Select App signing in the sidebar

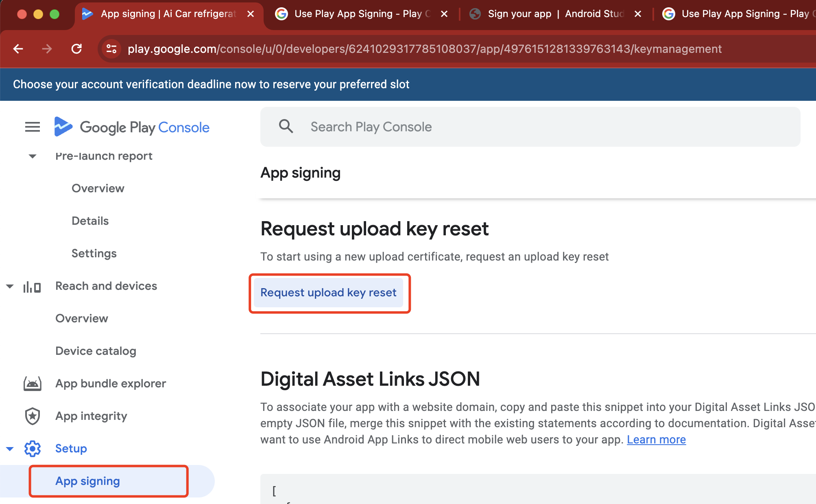[107, 481]
